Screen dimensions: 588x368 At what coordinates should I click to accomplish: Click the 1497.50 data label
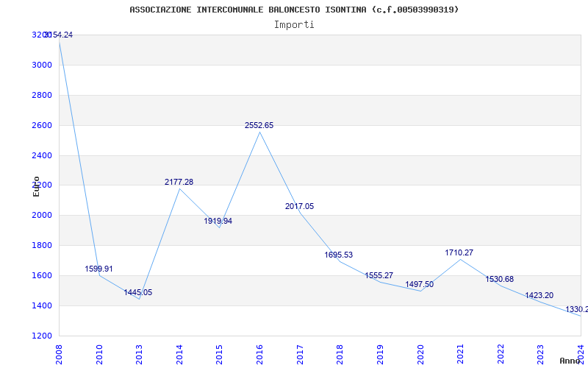pos(419,285)
